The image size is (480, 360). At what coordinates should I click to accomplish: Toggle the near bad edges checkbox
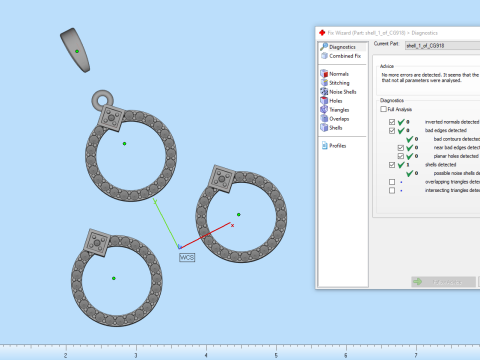(x=401, y=148)
